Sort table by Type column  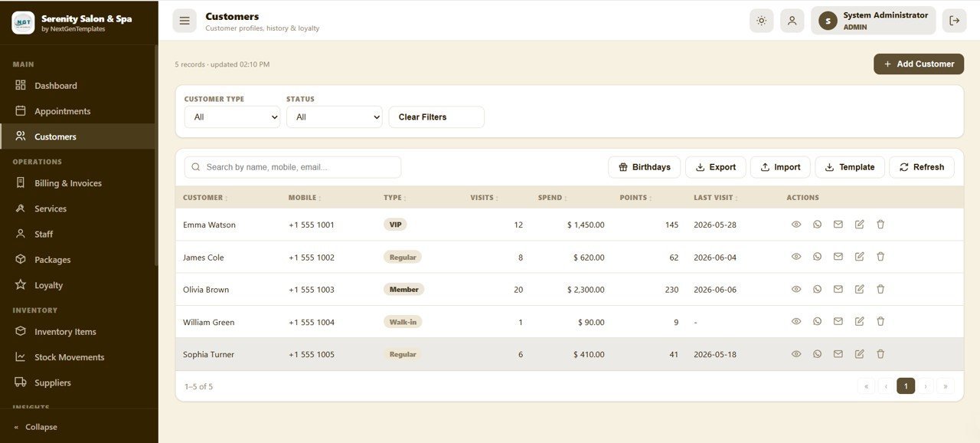click(394, 198)
